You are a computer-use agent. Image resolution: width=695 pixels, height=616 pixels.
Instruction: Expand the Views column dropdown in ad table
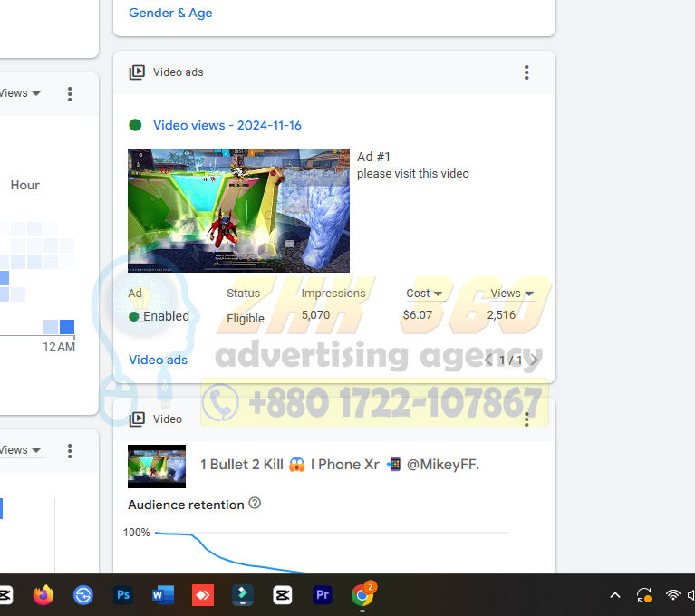click(x=511, y=294)
